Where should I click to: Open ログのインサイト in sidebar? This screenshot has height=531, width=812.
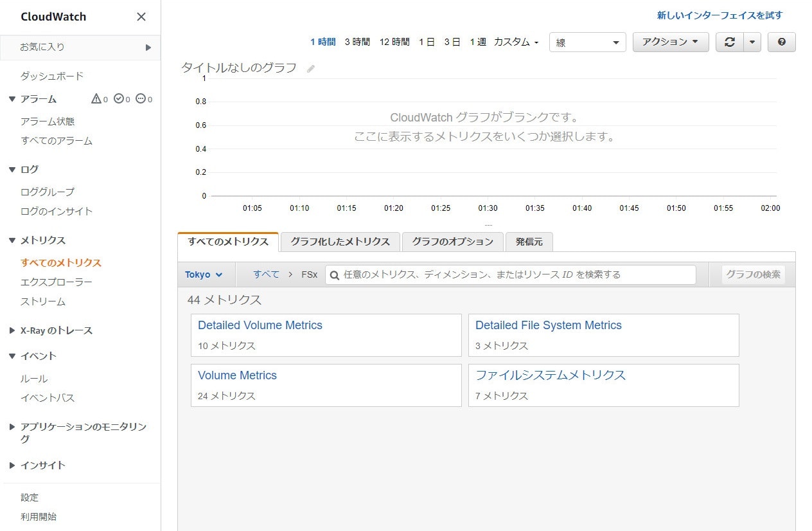click(x=57, y=212)
